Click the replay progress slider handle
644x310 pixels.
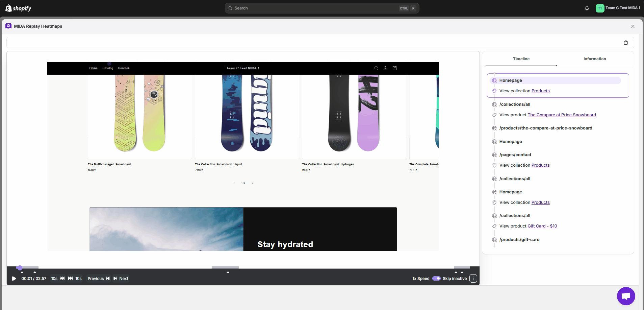[20, 268]
